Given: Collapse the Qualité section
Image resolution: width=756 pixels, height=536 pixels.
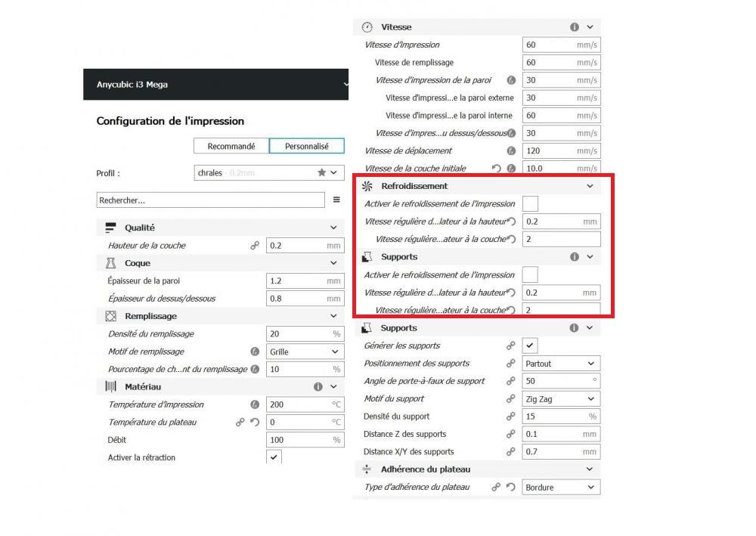Looking at the screenshot, I should coord(333,228).
